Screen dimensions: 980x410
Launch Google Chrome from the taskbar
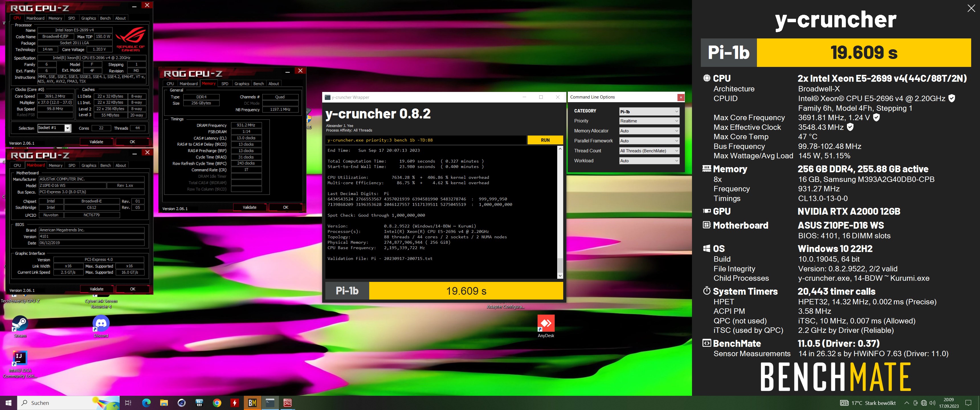pyautogui.click(x=217, y=403)
